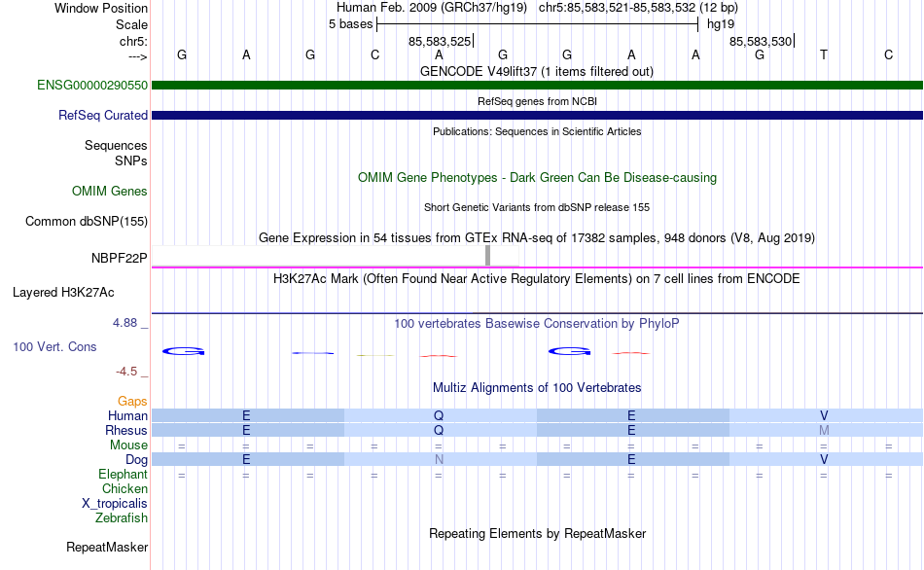The width and height of the screenshot is (924, 570).
Task: Click the amino acid V in Dog row
Action: tap(824, 459)
